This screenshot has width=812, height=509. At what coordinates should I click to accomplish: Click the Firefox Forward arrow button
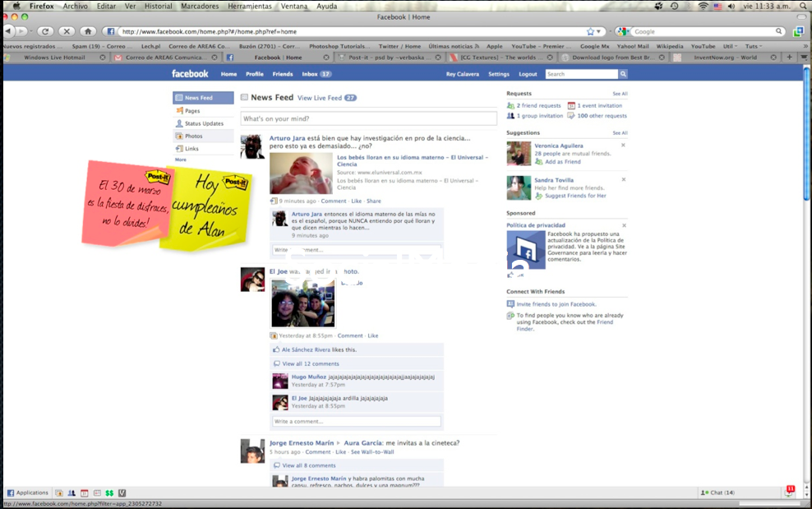click(21, 31)
